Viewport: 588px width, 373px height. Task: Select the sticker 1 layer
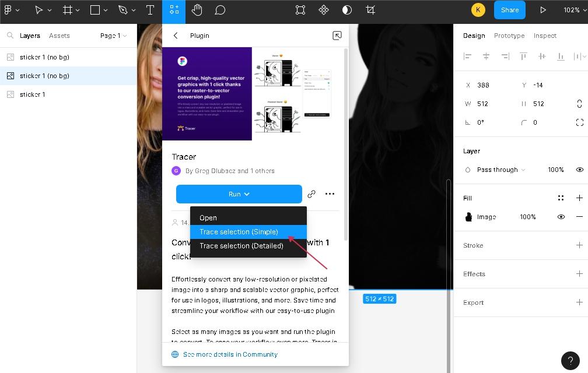32,94
